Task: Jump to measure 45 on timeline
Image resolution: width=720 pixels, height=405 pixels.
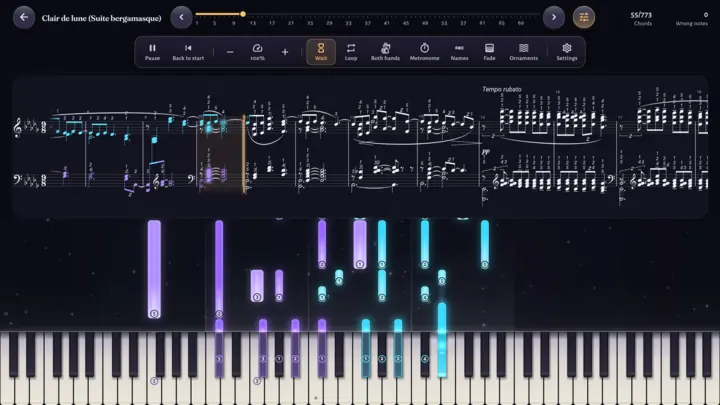Action: 406,23
